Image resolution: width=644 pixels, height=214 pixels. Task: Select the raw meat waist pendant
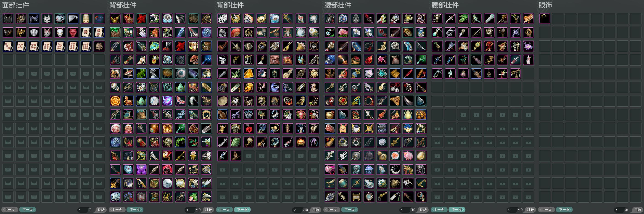click(330, 129)
